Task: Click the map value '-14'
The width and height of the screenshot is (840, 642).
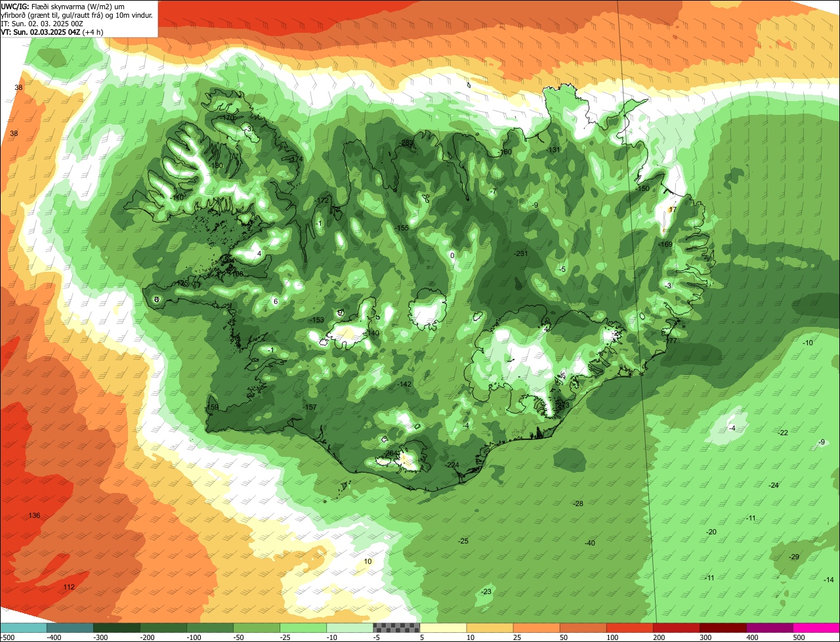Action: pos(829,580)
